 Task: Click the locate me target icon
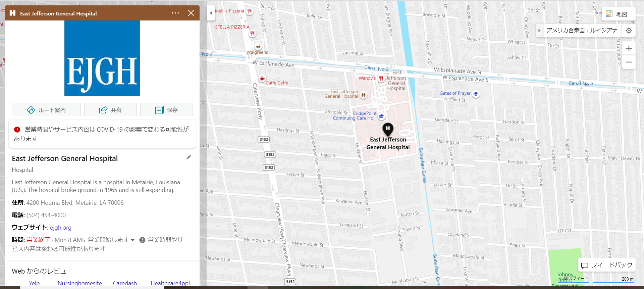pyautogui.click(x=629, y=31)
